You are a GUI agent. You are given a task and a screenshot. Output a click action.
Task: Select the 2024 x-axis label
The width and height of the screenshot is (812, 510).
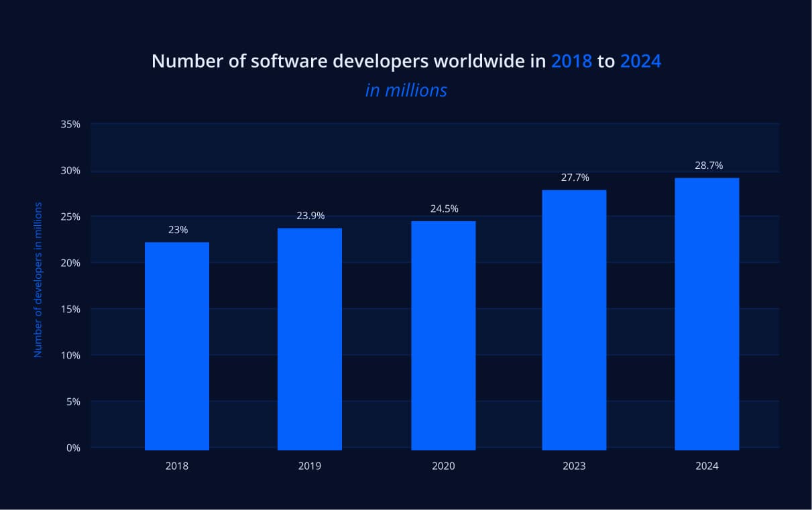click(x=707, y=466)
